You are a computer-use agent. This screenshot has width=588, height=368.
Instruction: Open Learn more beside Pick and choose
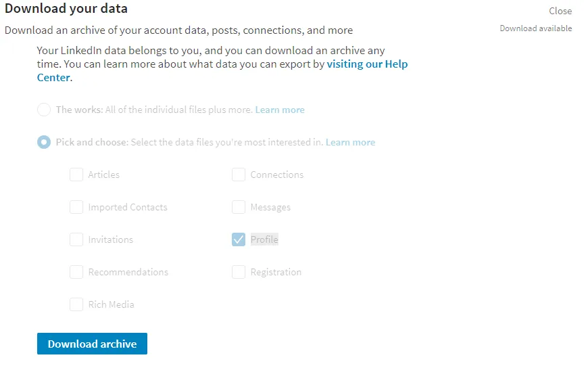click(x=350, y=142)
